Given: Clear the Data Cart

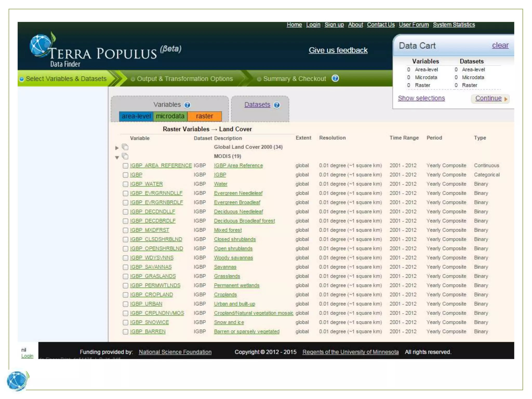Looking at the screenshot, I should point(500,45).
